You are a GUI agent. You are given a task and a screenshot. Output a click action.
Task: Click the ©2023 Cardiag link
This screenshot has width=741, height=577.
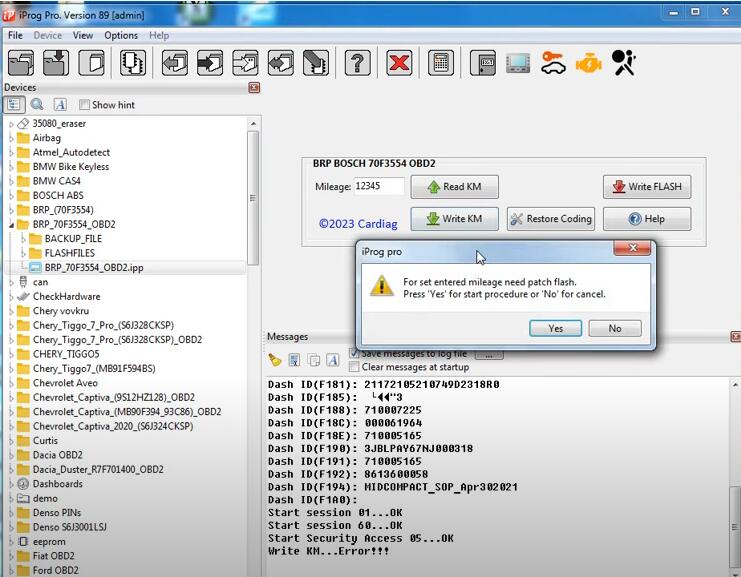(x=358, y=224)
